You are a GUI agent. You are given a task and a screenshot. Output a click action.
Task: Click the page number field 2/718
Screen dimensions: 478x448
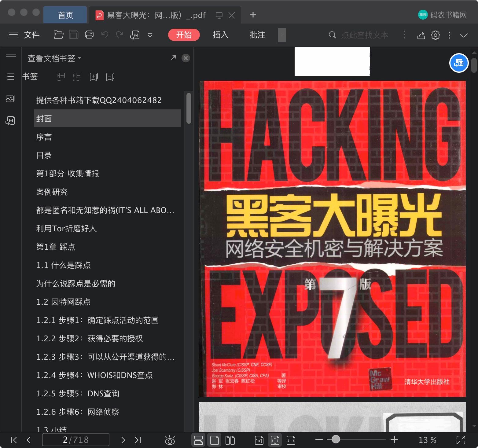coord(76,440)
